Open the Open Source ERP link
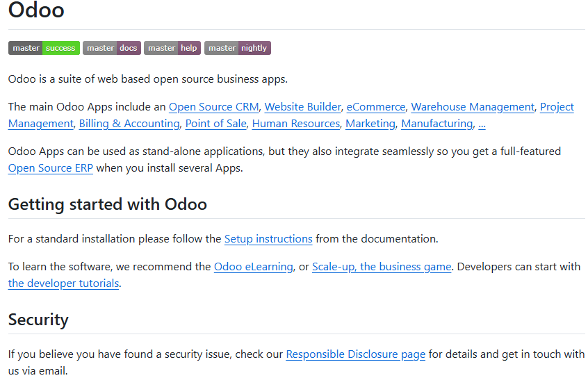Screen dimensions: 588x378 [50, 168]
